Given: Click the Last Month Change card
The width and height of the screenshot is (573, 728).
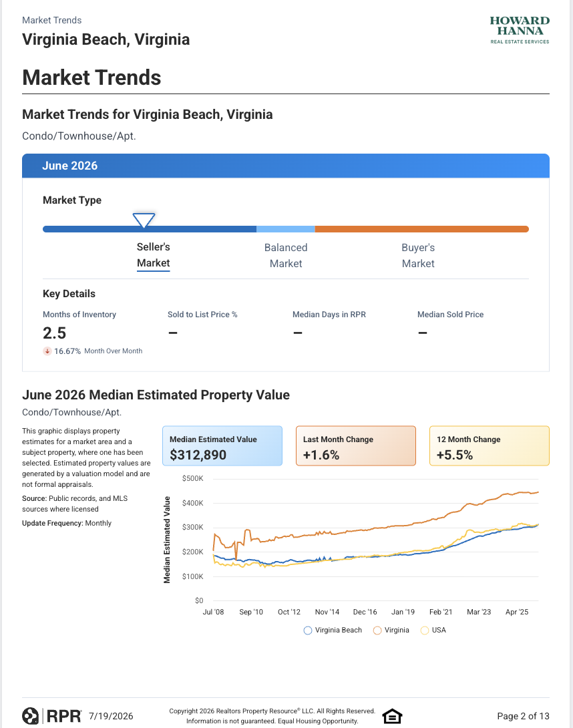Looking at the screenshot, I should 356,445.
